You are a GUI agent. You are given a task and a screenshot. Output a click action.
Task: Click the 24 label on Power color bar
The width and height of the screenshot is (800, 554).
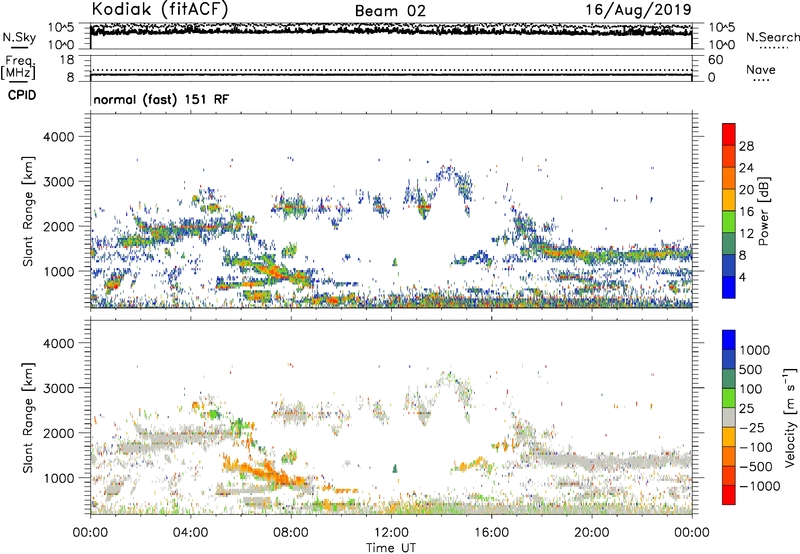coord(746,168)
